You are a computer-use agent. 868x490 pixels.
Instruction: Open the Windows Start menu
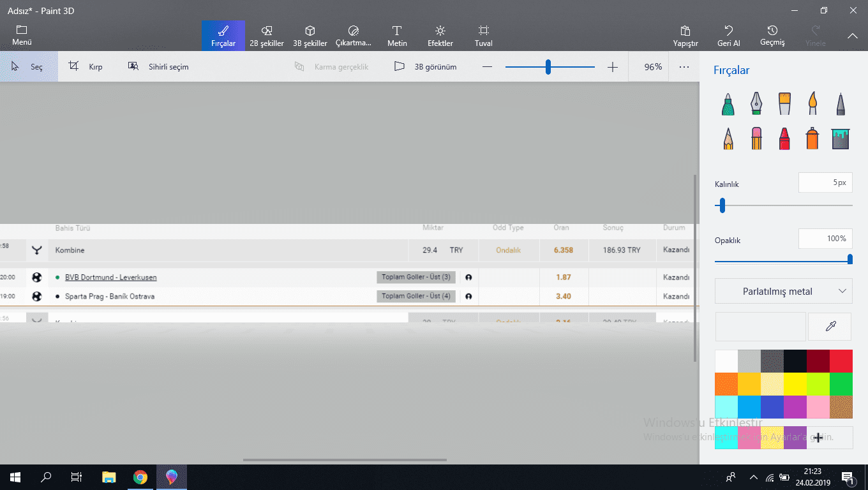(x=15, y=477)
